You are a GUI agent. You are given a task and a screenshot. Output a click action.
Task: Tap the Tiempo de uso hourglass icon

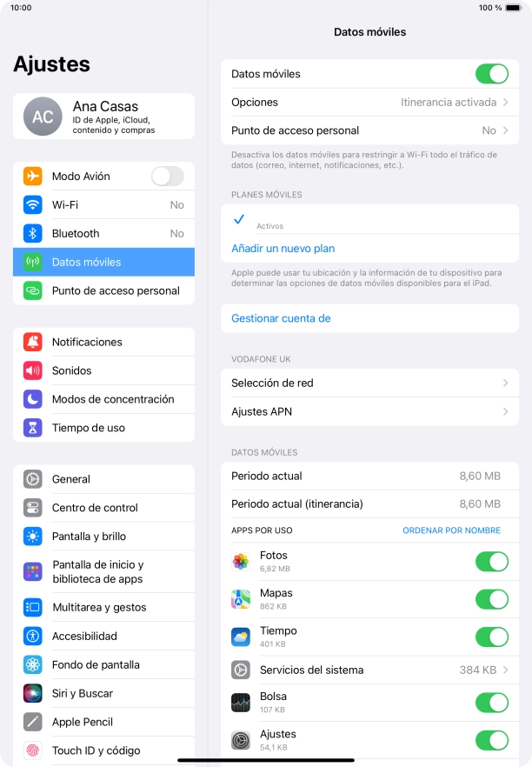tap(33, 428)
